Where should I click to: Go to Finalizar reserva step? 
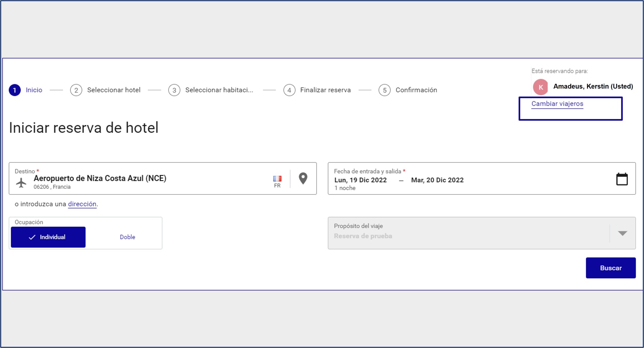click(x=325, y=90)
